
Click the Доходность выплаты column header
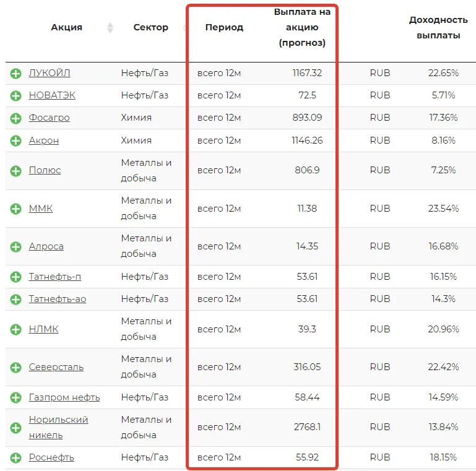point(438,28)
